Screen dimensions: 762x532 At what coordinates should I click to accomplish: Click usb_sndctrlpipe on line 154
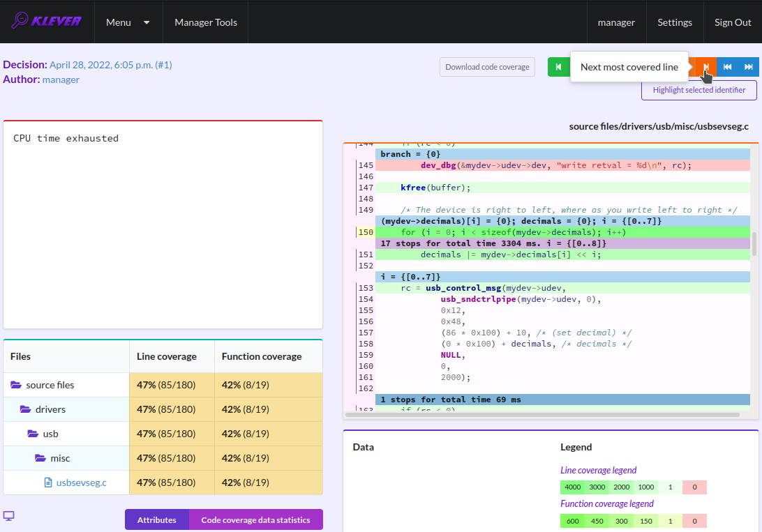(478, 299)
